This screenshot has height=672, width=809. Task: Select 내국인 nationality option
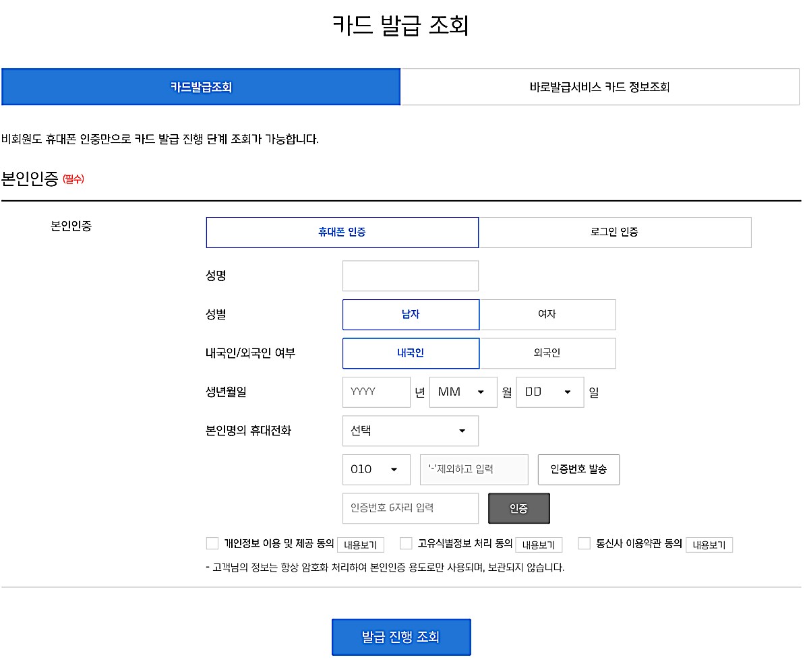coord(411,353)
